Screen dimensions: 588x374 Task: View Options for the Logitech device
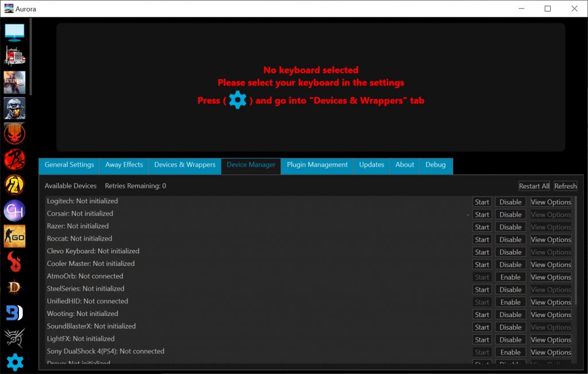click(551, 202)
